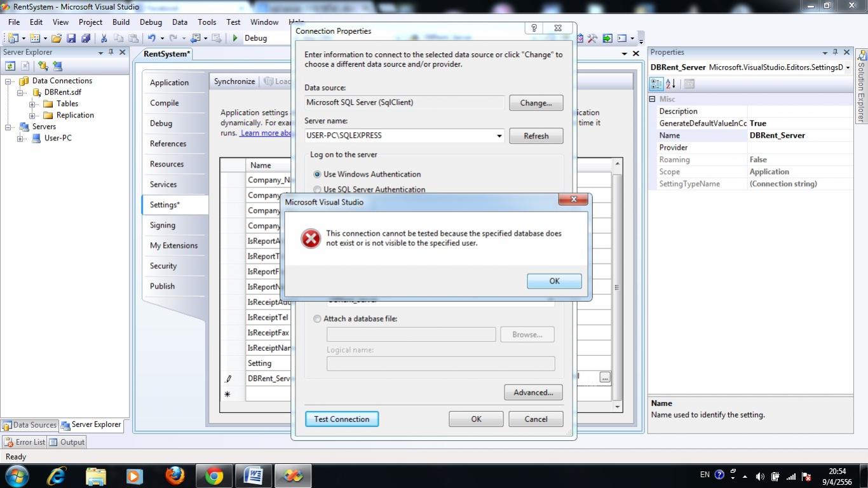Open the Undo history dropdown arrow
Screen dimensions: 868x488
162,38
